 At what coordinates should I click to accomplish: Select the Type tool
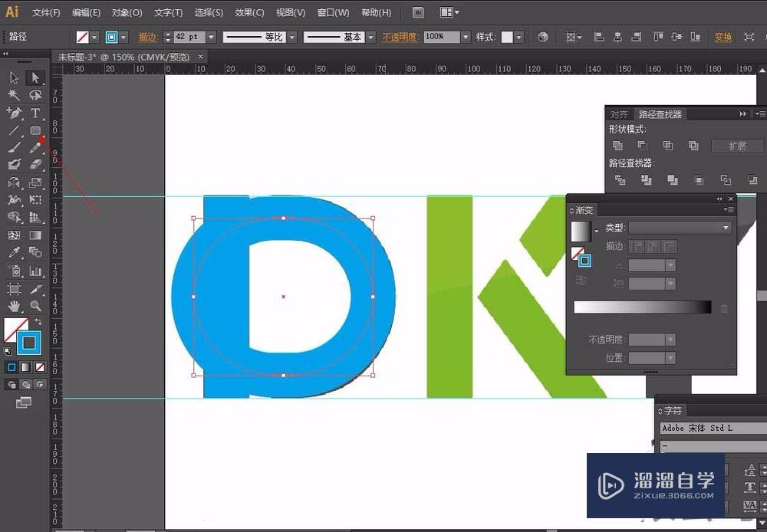pyautogui.click(x=35, y=113)
